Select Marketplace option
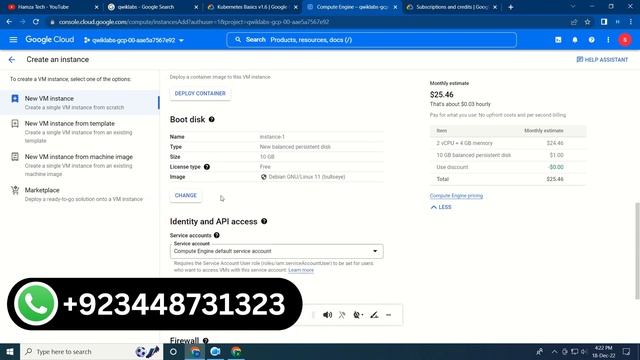The width and height of the screenshot is (640, 360). pos(80,194)
